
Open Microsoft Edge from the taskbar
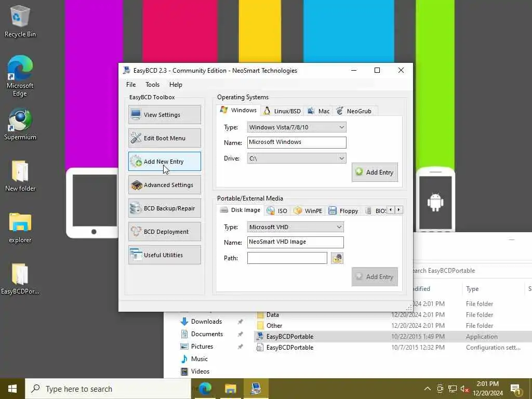pos(205,389)
